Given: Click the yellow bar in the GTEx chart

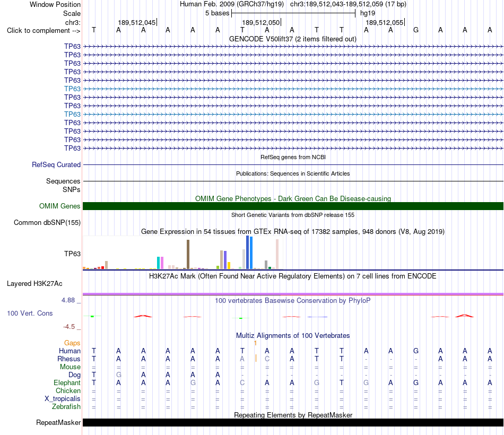Looking at the screenshot, I should pos(229,265).
